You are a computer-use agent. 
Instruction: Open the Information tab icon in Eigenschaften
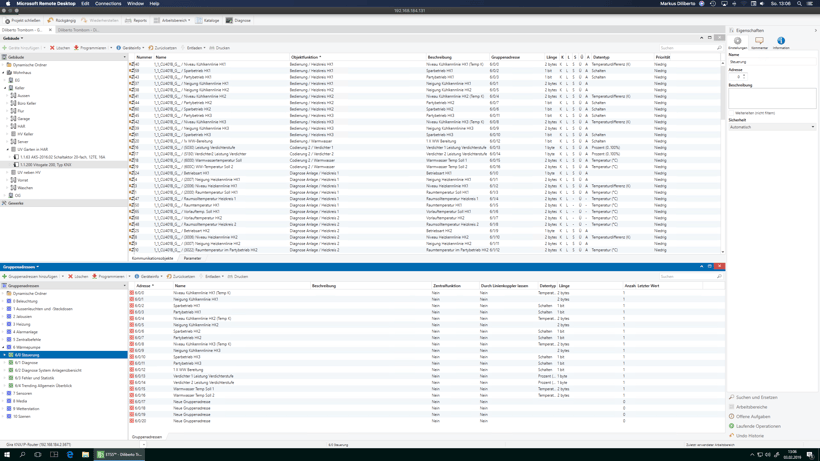point(781,43)
